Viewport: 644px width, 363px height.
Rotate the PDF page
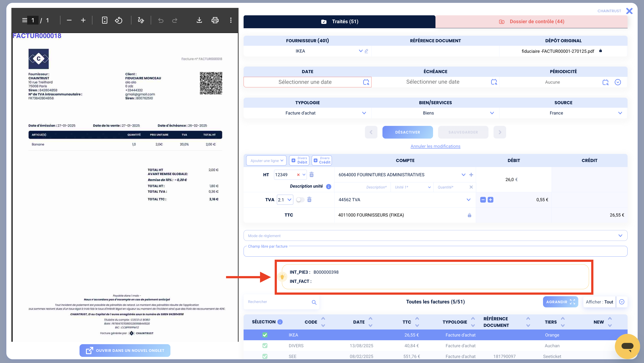click(119, 20)
